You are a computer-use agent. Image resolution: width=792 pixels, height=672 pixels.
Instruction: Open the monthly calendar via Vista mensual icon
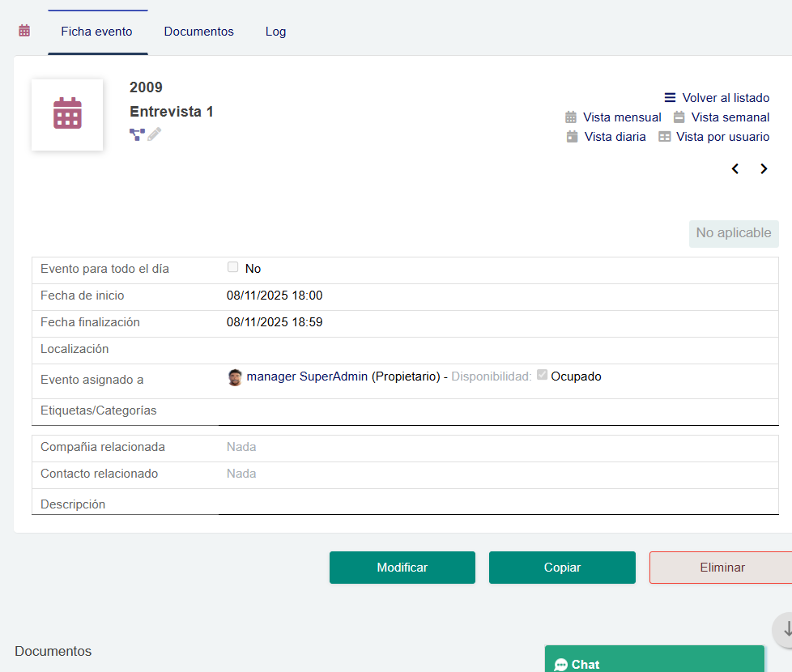(x=571, y=117)
